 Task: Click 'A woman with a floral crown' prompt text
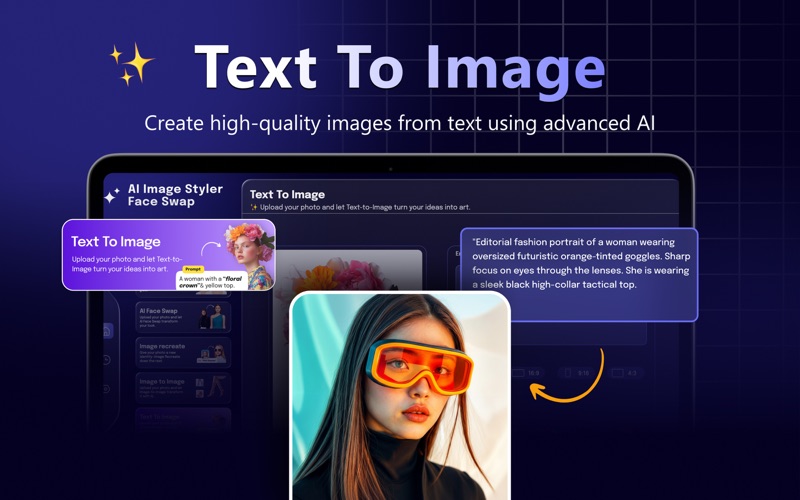coord(210,282)
